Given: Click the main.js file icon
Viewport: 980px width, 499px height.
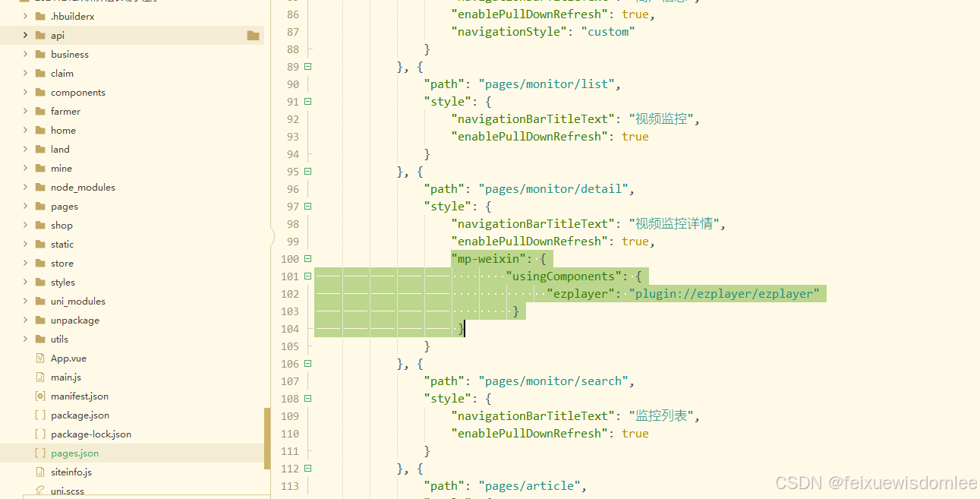Looking at the screenshot, I should [x=40, y=377].
